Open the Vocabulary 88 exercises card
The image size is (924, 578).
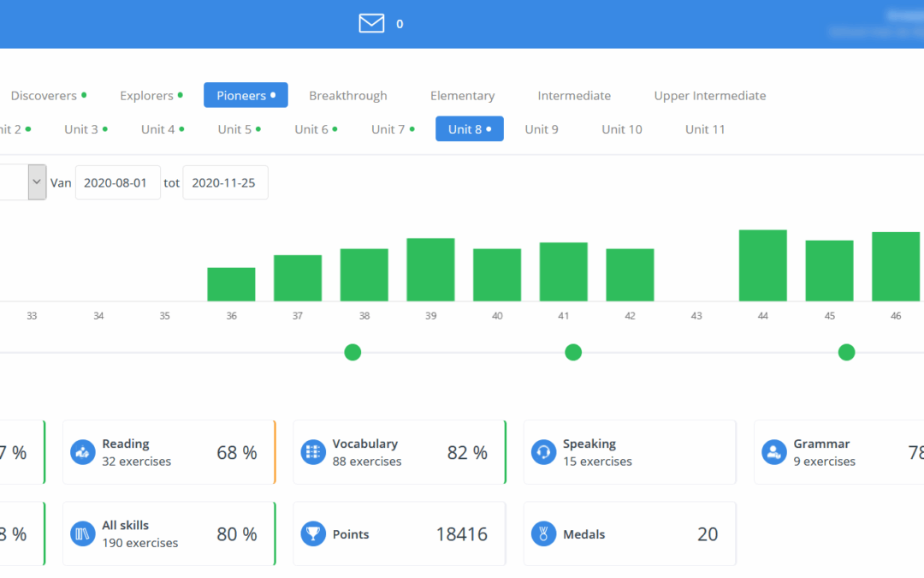[400, 452]
